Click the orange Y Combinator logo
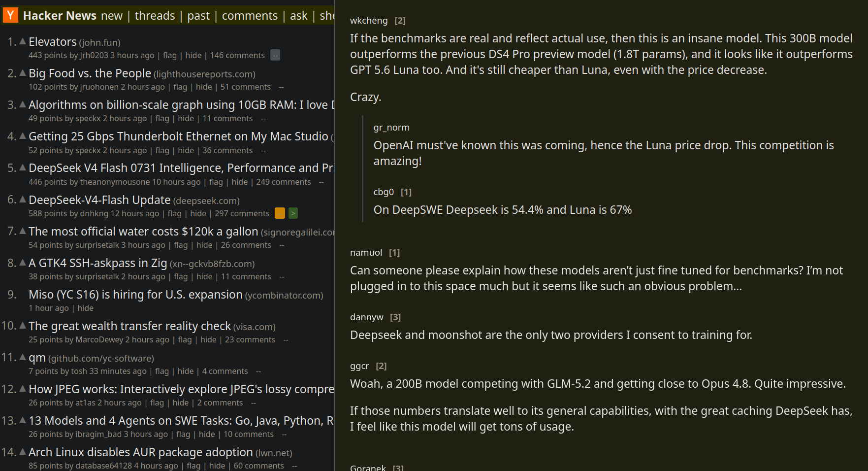 point(10,15)
